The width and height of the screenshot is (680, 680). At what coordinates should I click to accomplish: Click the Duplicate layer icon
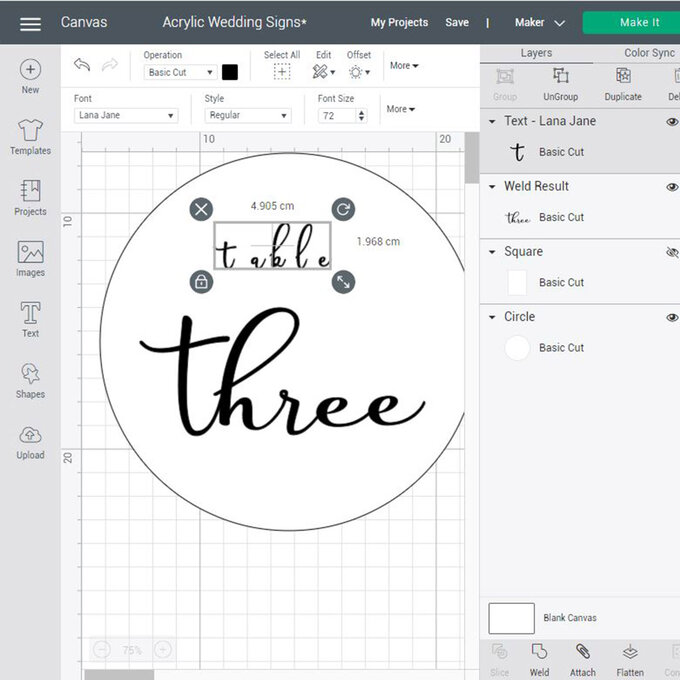(622, 82)
